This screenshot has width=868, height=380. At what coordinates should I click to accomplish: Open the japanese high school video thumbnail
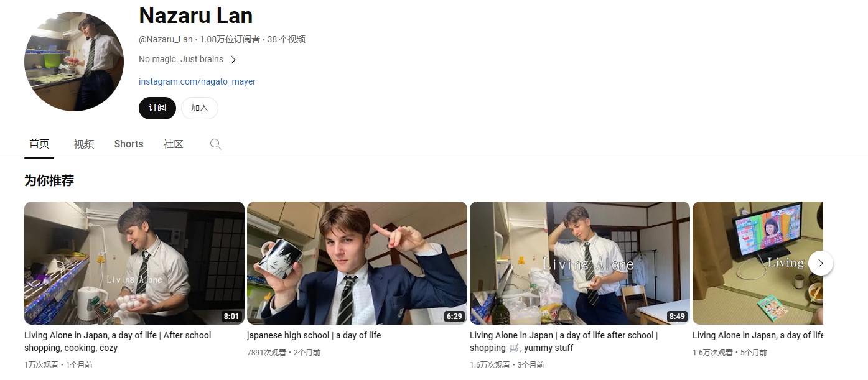click(357, 263)
